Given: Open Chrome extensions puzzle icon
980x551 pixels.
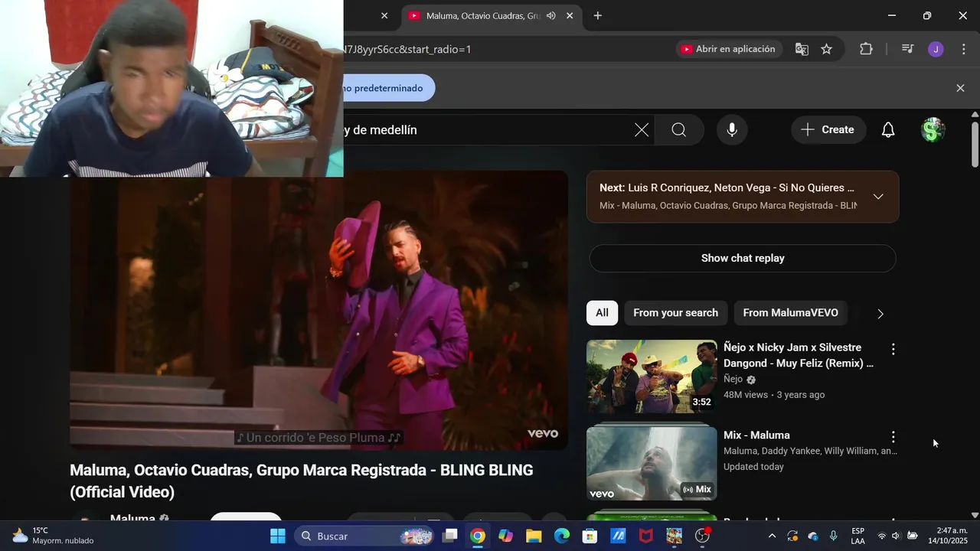Looking at the screenshot, I should point(866,49).
